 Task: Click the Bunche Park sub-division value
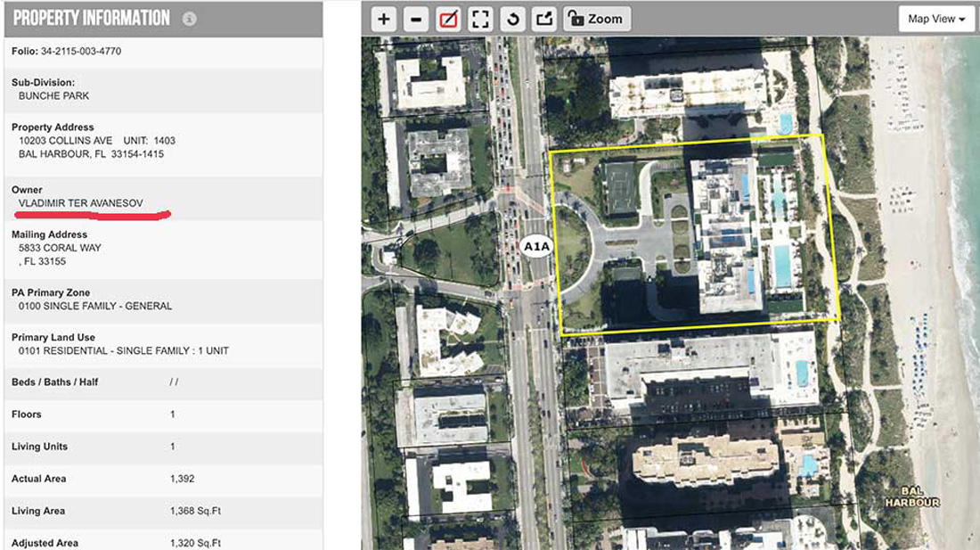(53, 96)
